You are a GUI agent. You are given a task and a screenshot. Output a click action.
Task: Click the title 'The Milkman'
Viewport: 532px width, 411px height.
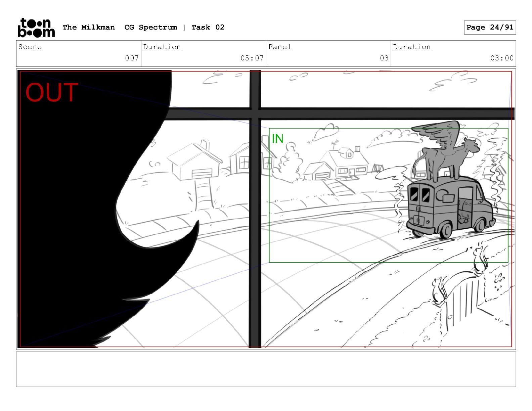pos(89,27)
